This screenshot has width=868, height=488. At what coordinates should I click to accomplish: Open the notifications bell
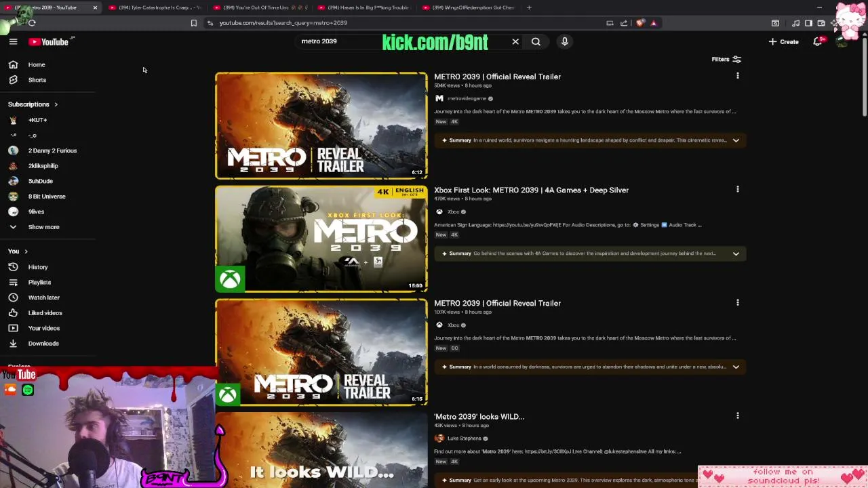818,41
